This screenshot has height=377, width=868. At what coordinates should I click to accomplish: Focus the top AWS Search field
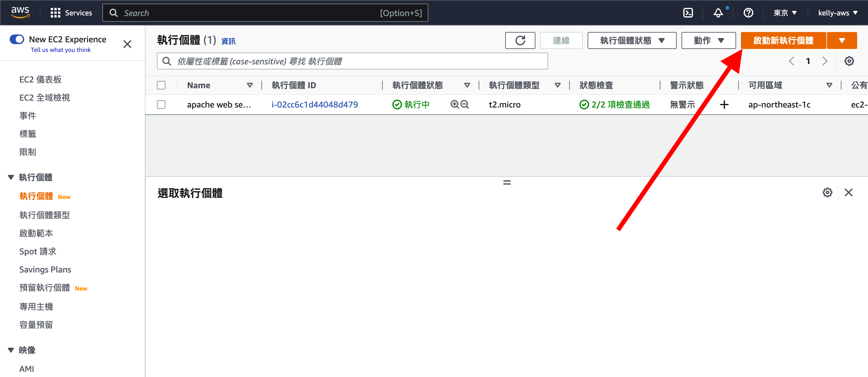click(x=265, y=13)
